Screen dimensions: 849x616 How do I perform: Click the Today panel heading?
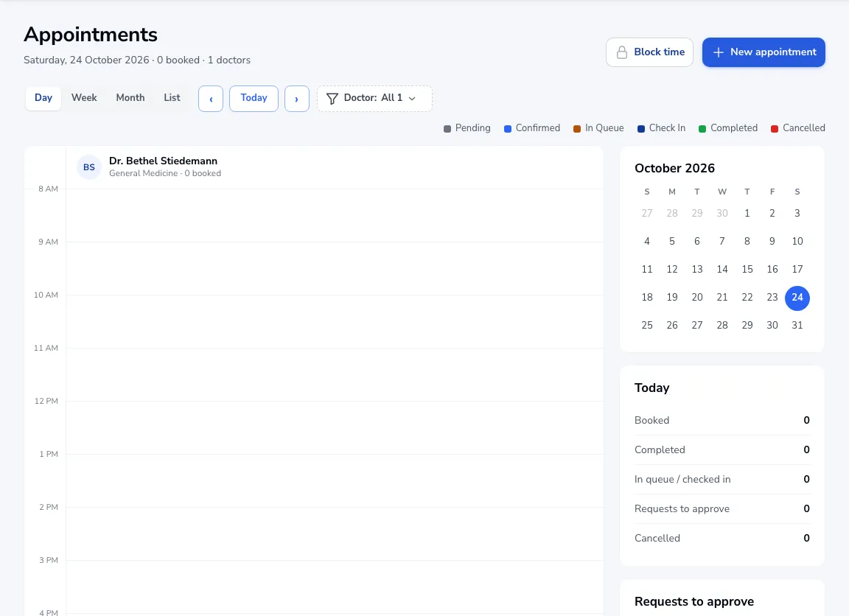click(652, 388)
